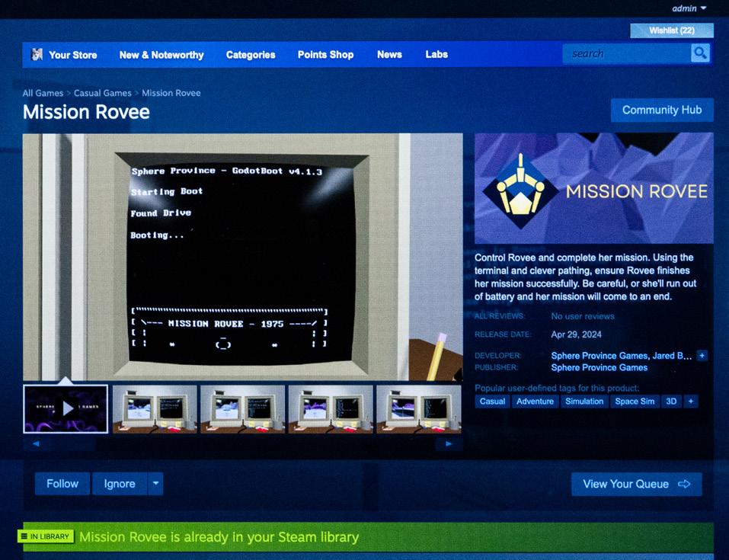Play the trailer video thumbnail
The width and height of the screenshot is (729, 560).
tap(66, 409)
